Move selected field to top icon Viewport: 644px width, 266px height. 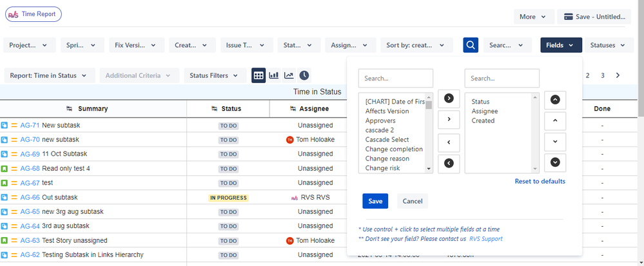(555, 100)
